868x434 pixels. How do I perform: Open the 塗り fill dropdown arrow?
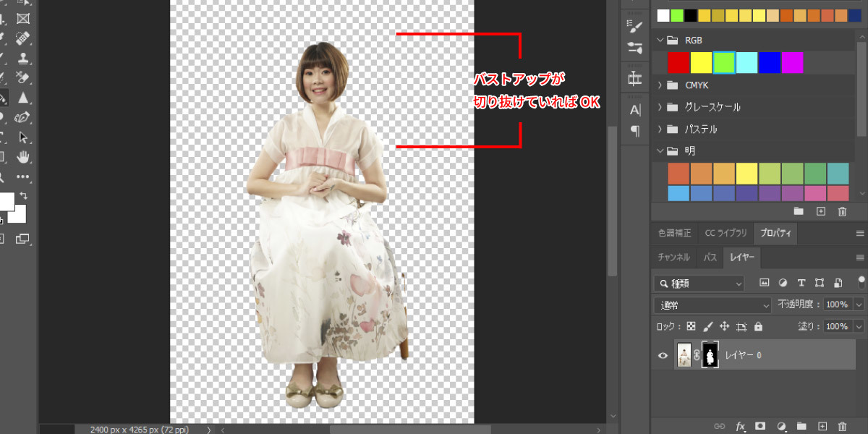pos(859,326)
